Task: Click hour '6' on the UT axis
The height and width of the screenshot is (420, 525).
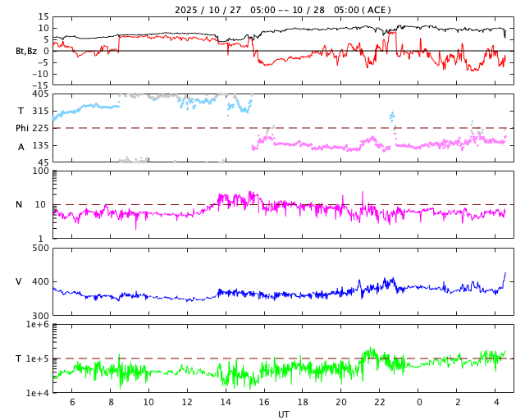Action: pyautogui.click(x=72, y=402)
